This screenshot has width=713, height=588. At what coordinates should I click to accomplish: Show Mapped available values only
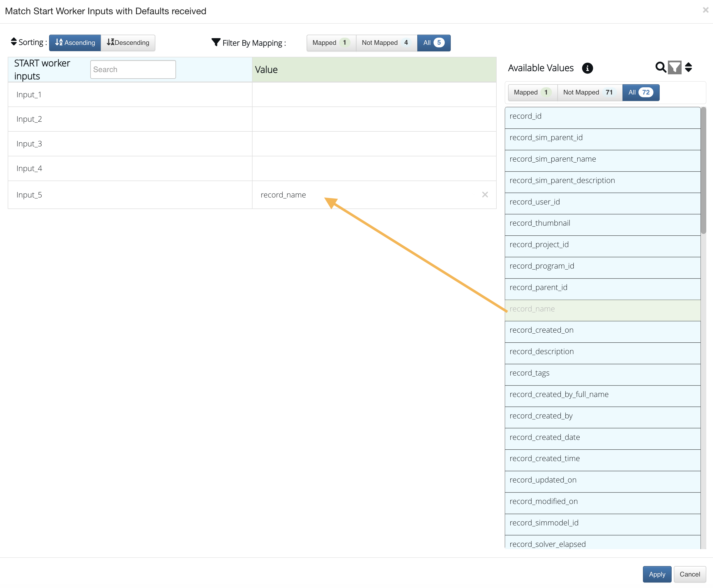pos(533,93)
